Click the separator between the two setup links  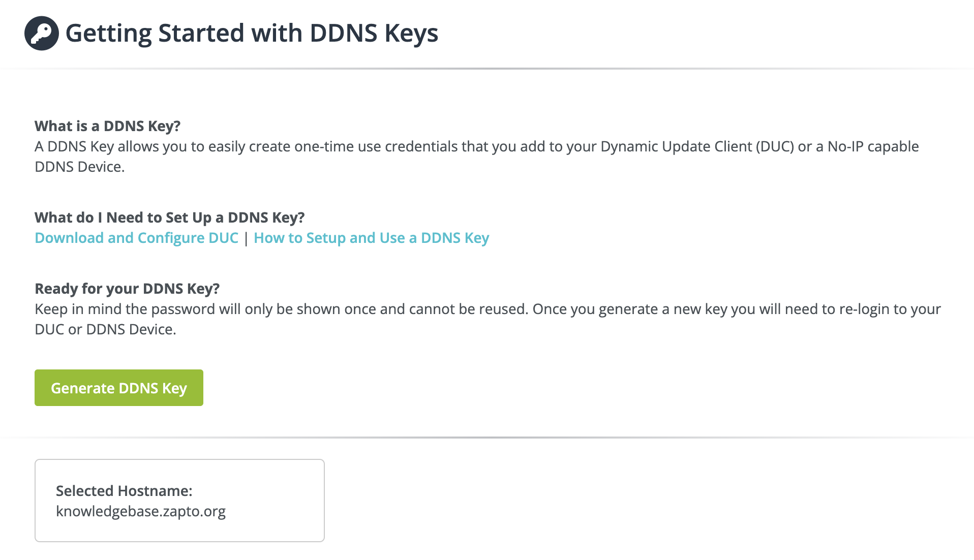[246, 237]
